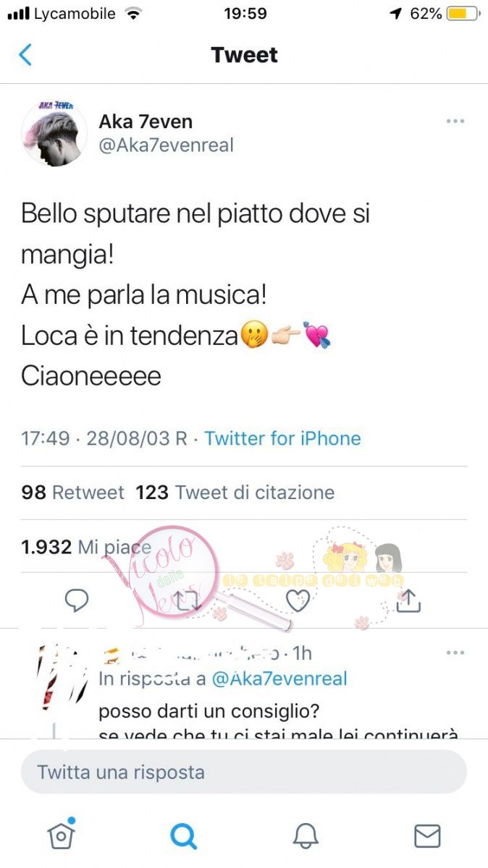Open the Home tab icon
This screenshot has height=868, width=488.
click(x=62, y=835)
